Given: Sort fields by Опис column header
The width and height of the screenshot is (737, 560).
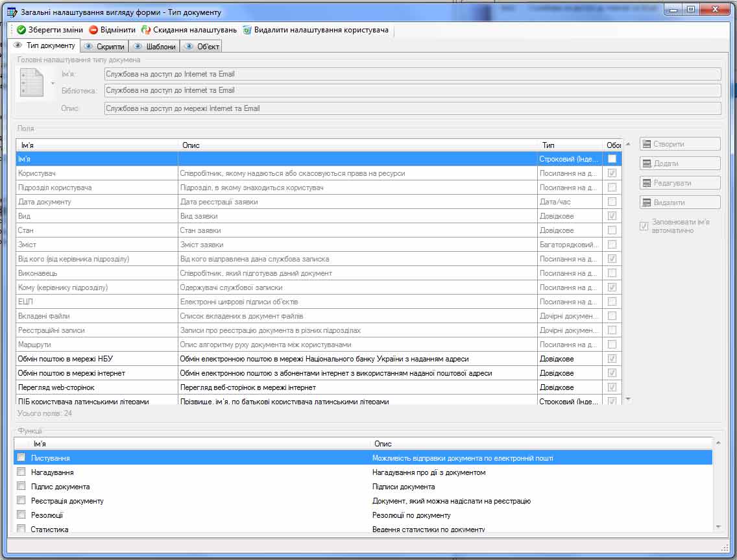Looking at the screenshot, I should pyautogui.click(x=358, y=145).
